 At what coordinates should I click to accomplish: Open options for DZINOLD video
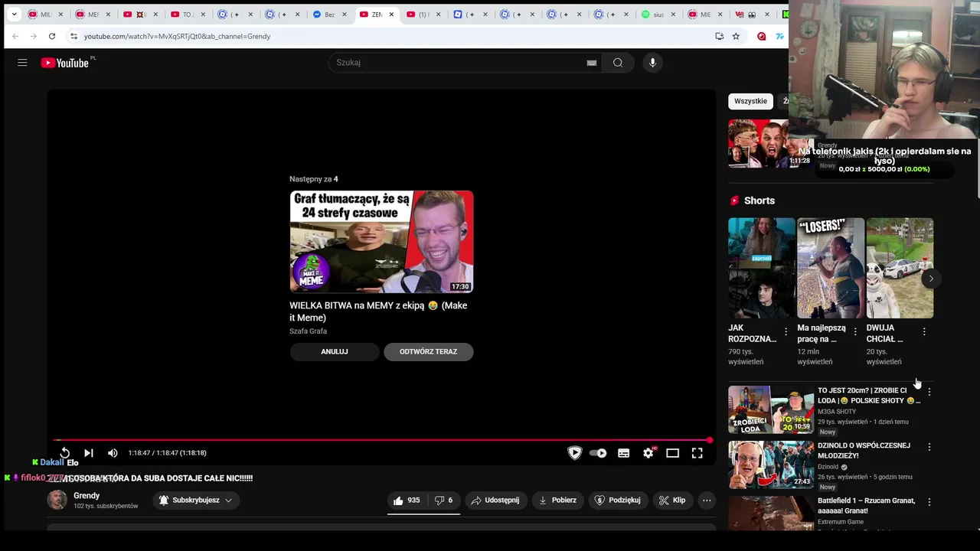point(929,447)
